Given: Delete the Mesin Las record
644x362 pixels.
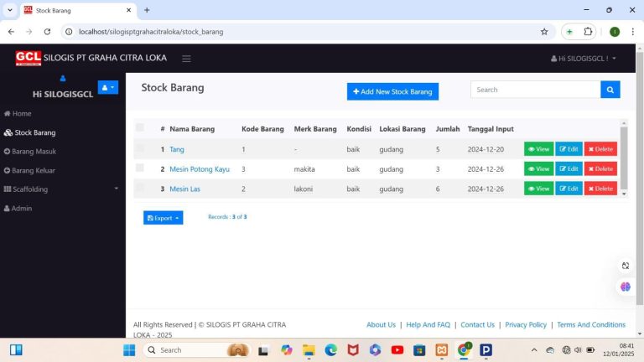Looking at the screenshot, I should pos(600,189).
